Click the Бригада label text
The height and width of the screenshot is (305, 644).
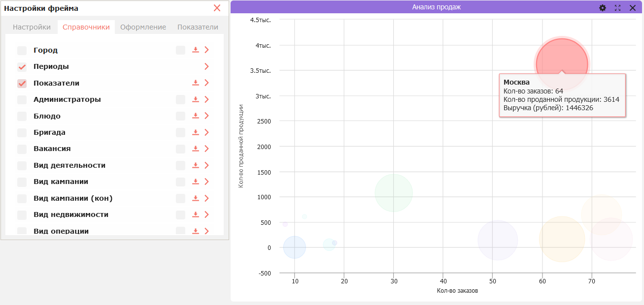click(49, 132)
